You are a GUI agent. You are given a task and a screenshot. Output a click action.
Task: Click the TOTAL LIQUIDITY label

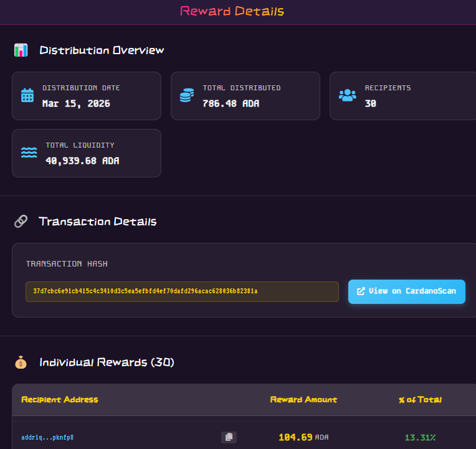click(80, 145)
